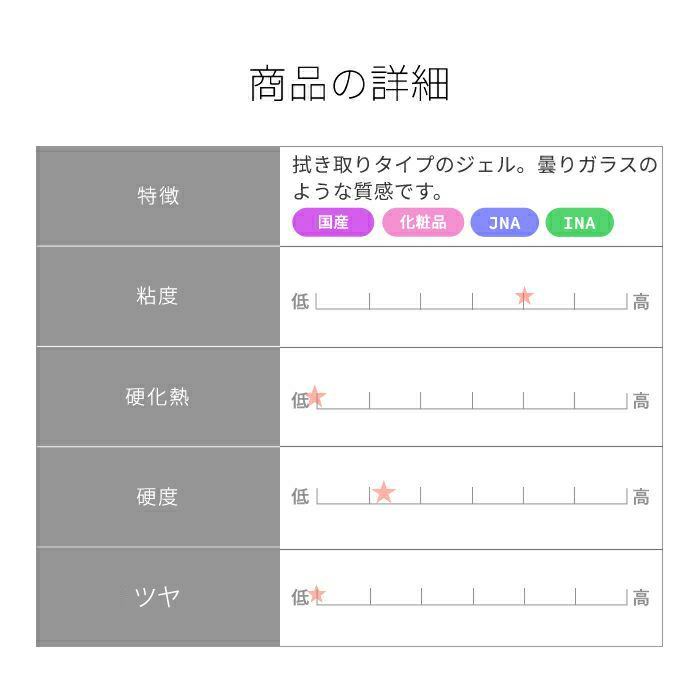Click 高 end of 硬化熱 scale
The width and height of the screenshot is (700, 700).
(x=641, y=401)
